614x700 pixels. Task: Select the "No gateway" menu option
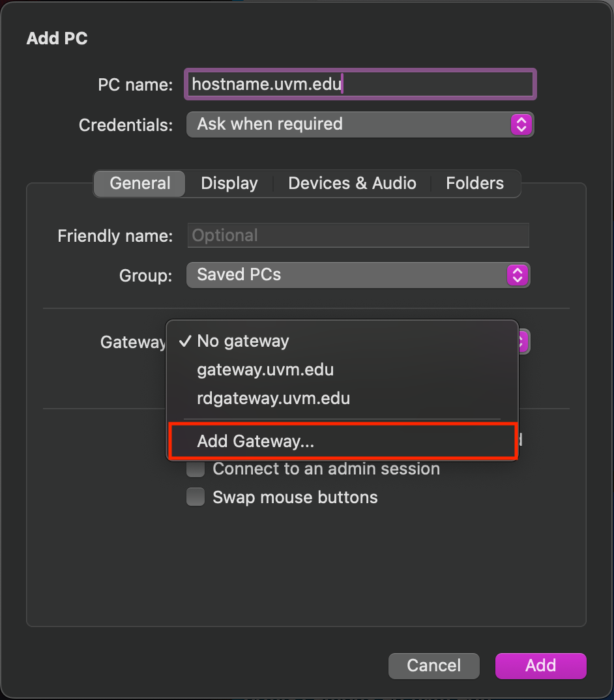click(243, 341)
